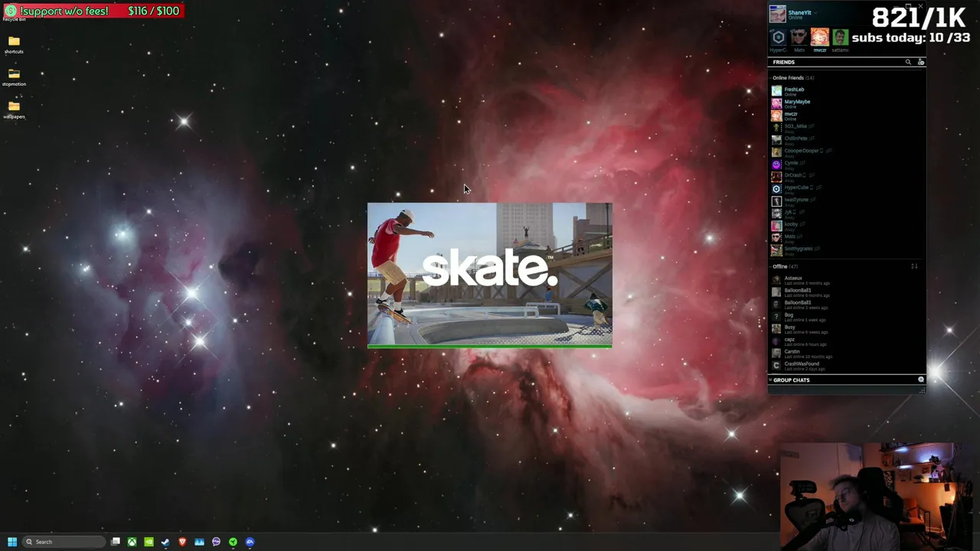Viewport: 980px width, 551px height.
Task: Click the skate. splash screen image
Action: pos(489,275)
